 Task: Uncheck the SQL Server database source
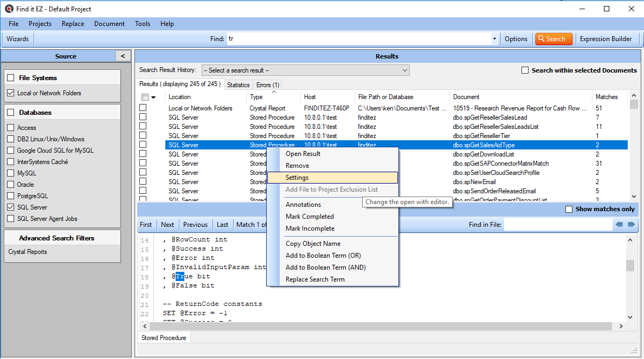pyautogui.click(x=11, y=207)
